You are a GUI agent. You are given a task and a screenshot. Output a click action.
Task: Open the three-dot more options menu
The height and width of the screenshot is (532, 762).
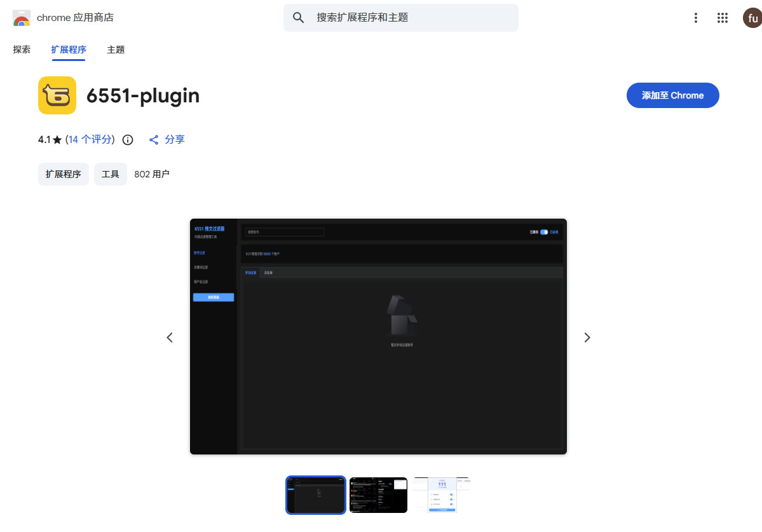tap(696, 18)
